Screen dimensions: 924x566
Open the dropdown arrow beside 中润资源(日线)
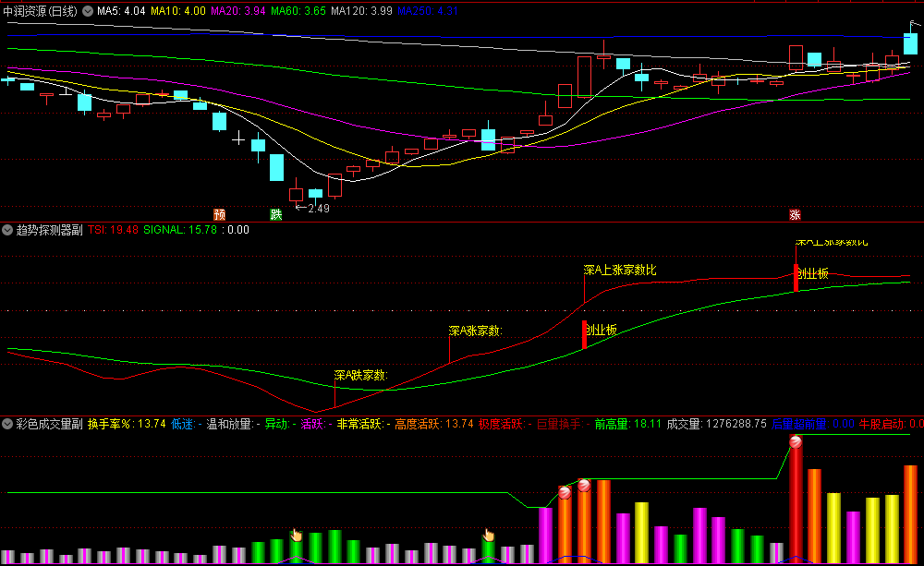[x=88, y=11]
